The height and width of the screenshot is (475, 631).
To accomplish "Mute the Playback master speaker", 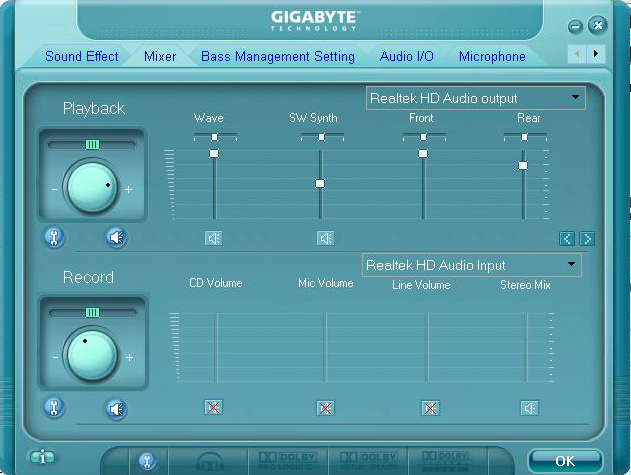I will pyautogui.click(x=117, y=238).
